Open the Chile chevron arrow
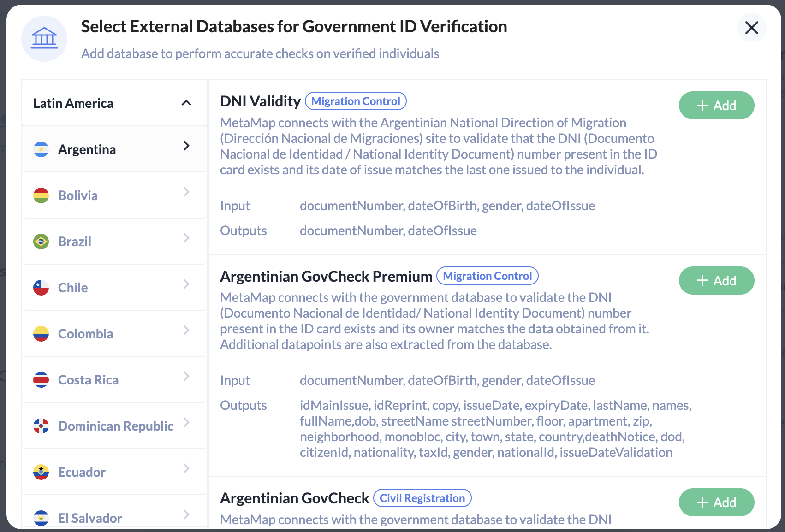The image size is (785, 532). click(186, 284)
